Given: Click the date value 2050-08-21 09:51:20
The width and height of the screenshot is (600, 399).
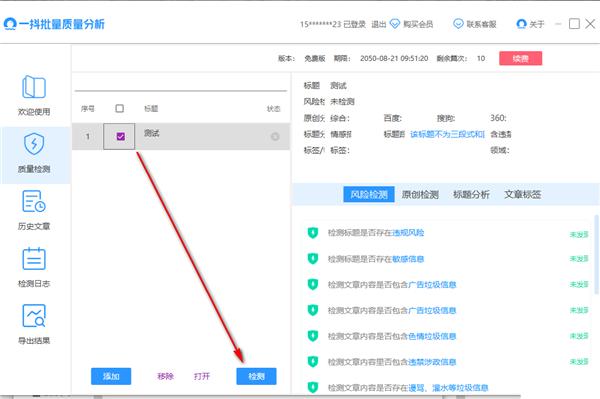Looking at the screenshot, I should point(394,59).
